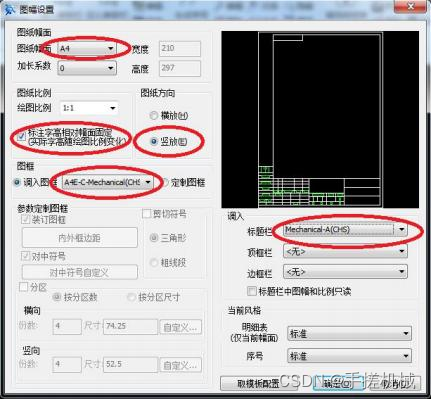The width and height of the screenshot is (431, 399).
Task: Open the 标题栏 Mechanical-A(CHS) dropdown
Action: tap(345, 230)
